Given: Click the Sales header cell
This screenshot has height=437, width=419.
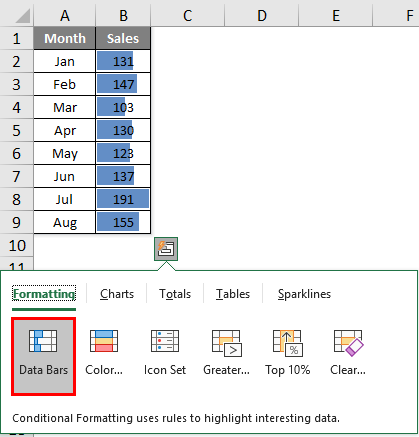Looking at the screenshot, I should [x=123, y=38].
